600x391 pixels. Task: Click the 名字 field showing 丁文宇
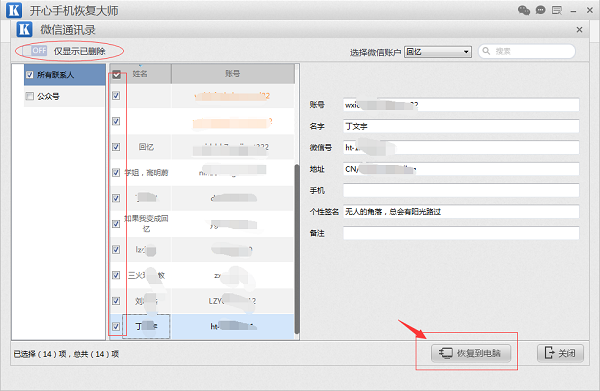(461, 126)
